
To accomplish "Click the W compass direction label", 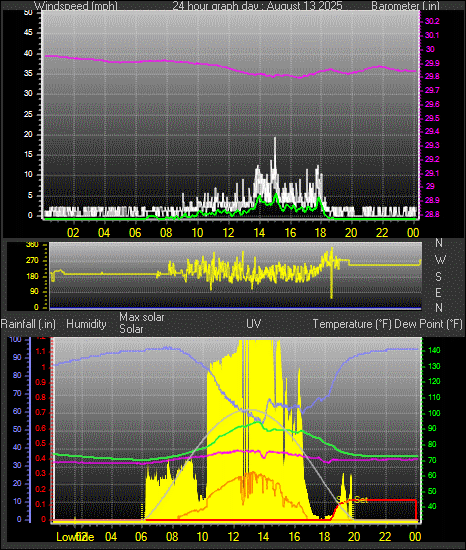I will 440,260.
